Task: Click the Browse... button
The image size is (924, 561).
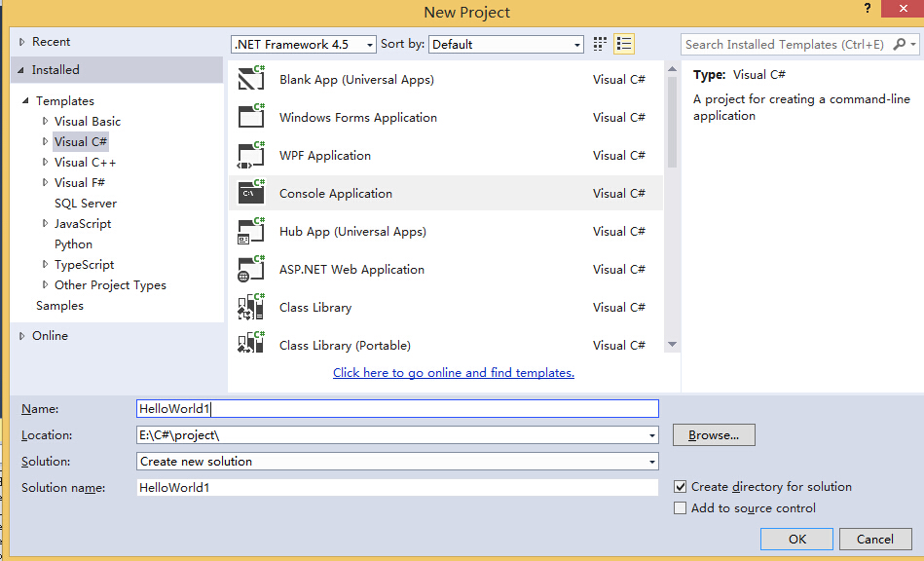Action: (x=714, y=435)
